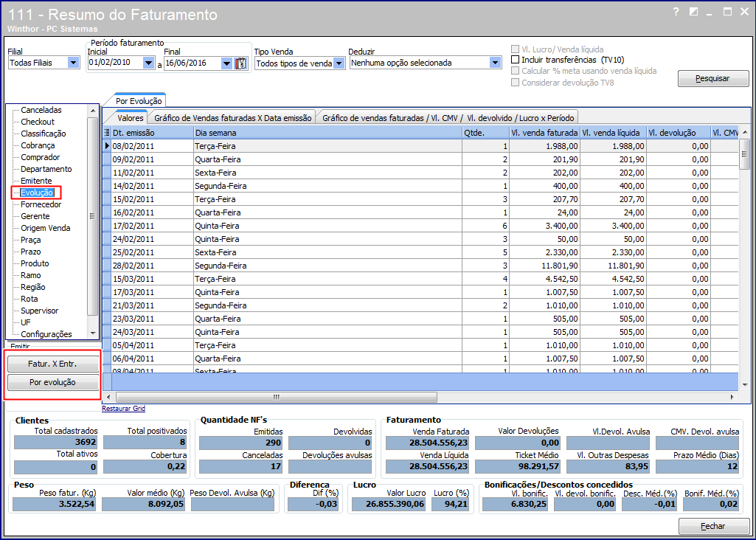
Task: Select Evolução in the side list
Action: pyautogui.click(x=37, y=193)
